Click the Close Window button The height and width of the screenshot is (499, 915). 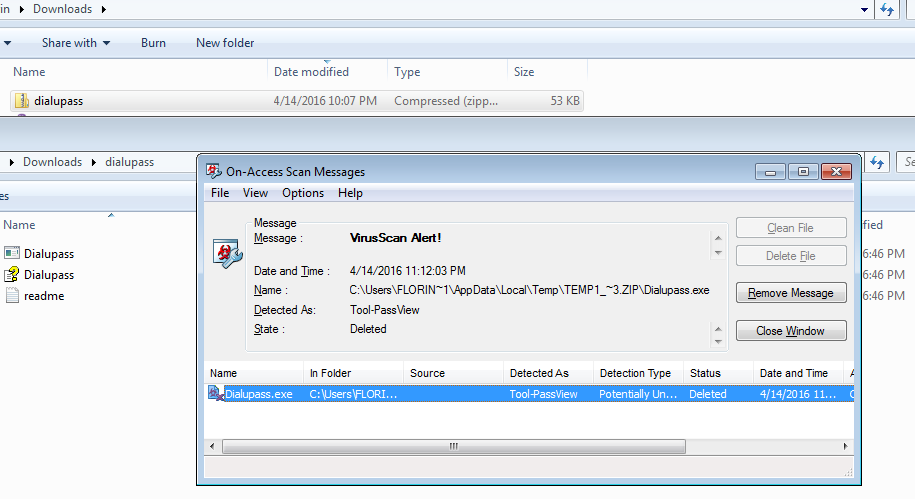click(791, 331)
